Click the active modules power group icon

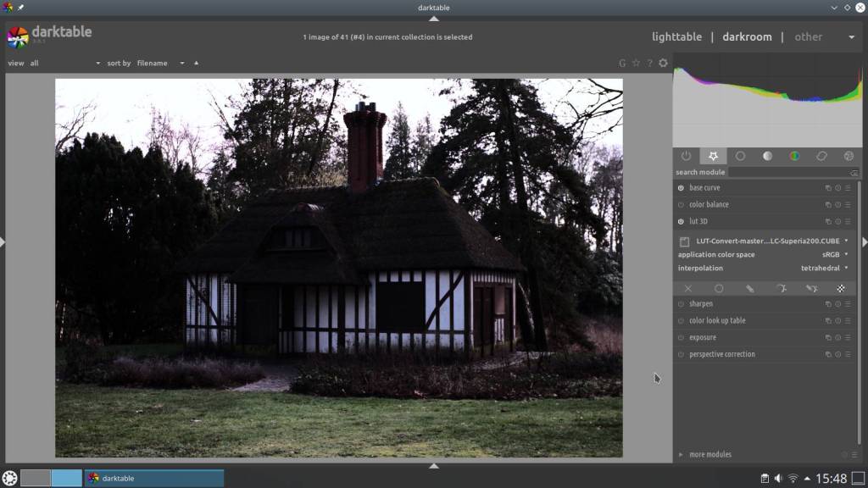[686, 156]
